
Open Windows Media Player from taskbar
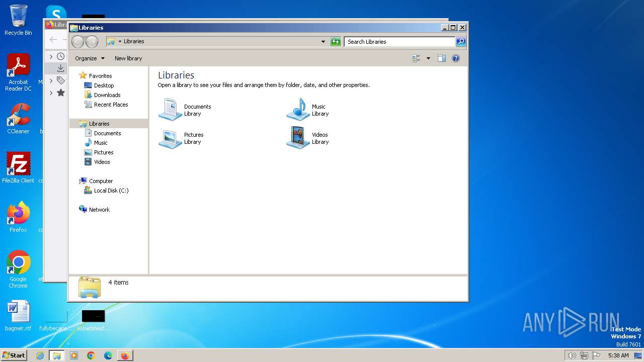[74, 355]
